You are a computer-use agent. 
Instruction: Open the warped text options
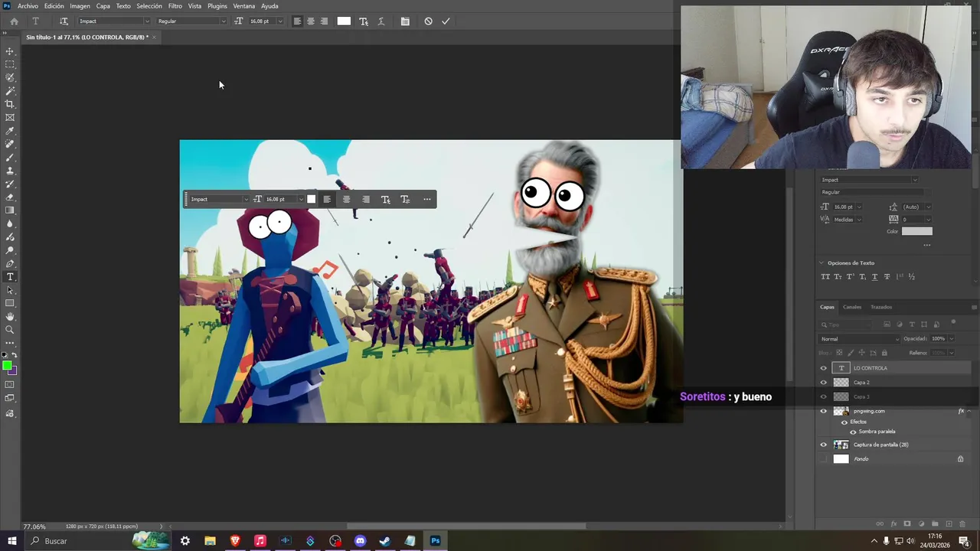(381, 21)
